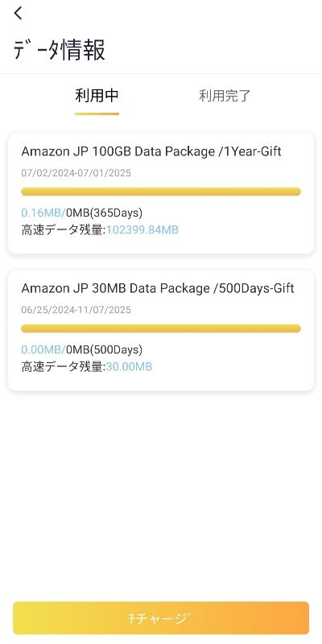Screen dimensions: 322x644
Task: Open the 利用完了 tab
Action: (225, 96)
